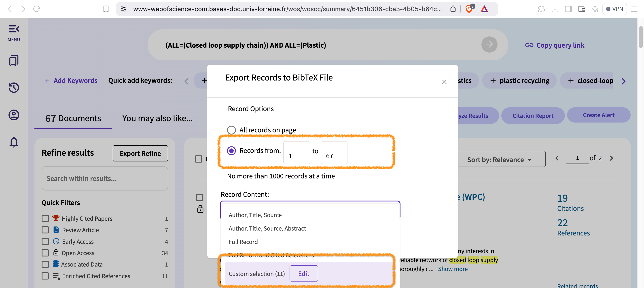This screenshot has height=288, width=644.
Task: Open the user profile icon in sidebar
Action: click(x=14, y=115)
